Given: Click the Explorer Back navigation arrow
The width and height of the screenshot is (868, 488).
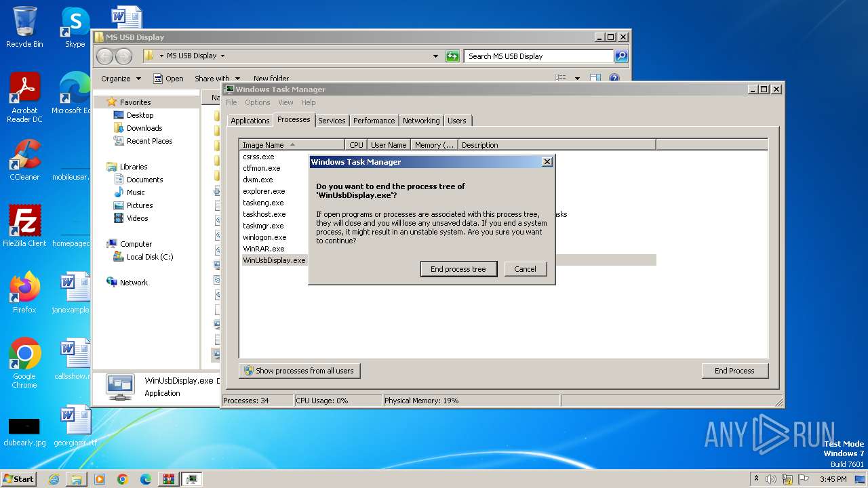Looking at the screenshot, I should tap(105, 56).
